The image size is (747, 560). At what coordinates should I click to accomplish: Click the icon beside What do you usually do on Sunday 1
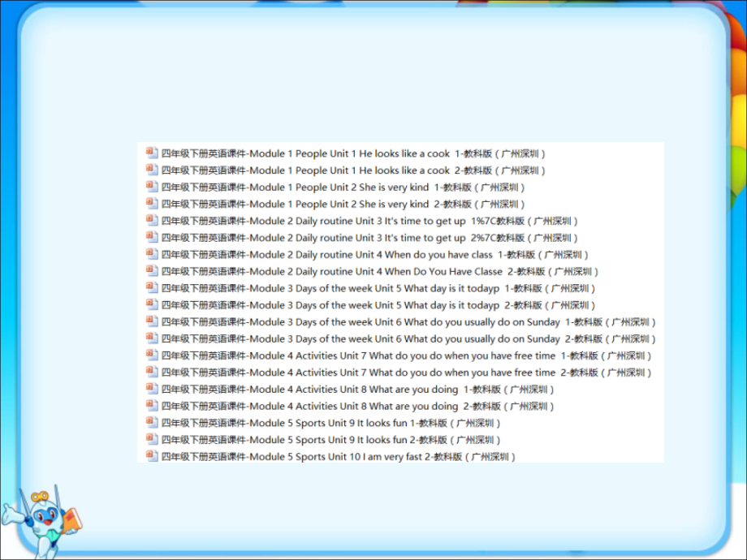tap(151, 321)
